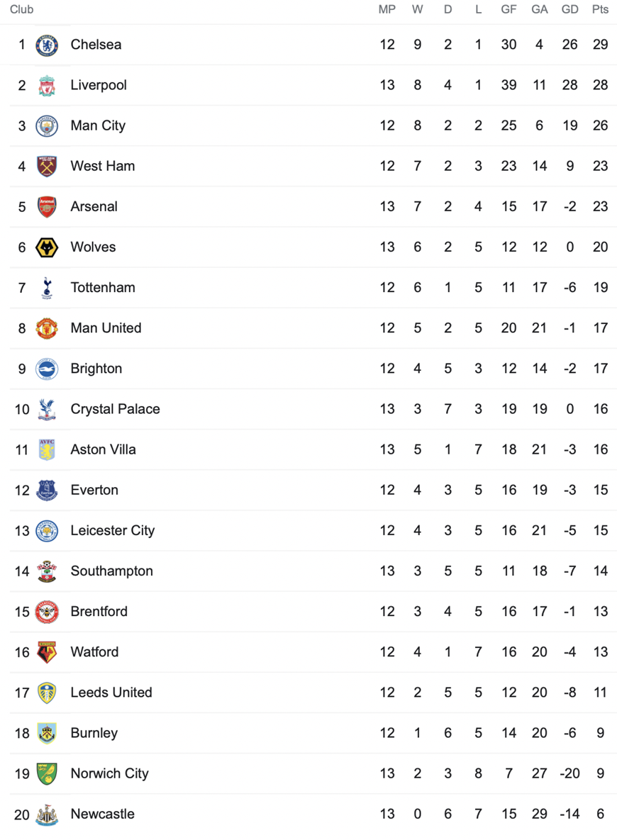
Task: Click the Club column header
Action: [21, 10]
